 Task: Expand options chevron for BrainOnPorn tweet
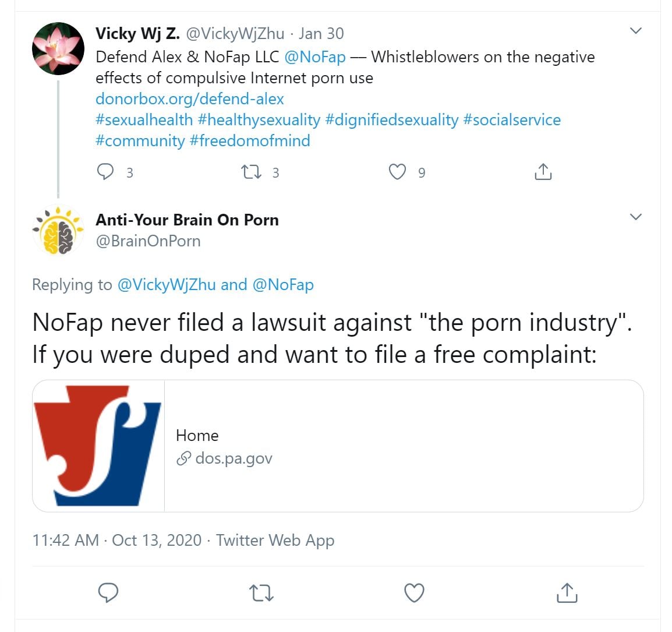636,217
